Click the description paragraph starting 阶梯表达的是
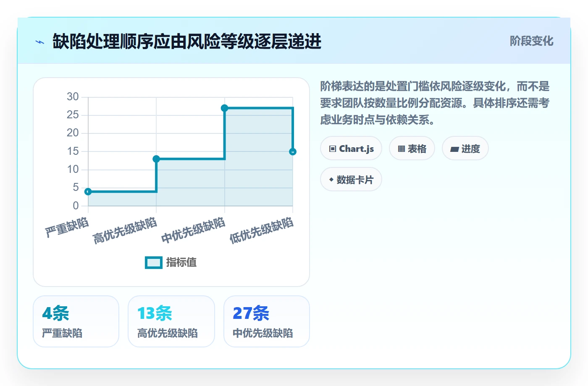Image resolution: width=588 pixels, height=386 pixels. coord(435,103)
